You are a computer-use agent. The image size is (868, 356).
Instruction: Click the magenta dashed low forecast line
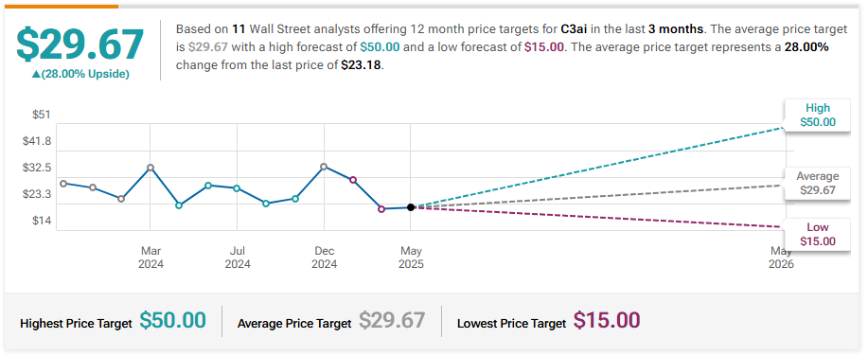coord(598,217)
